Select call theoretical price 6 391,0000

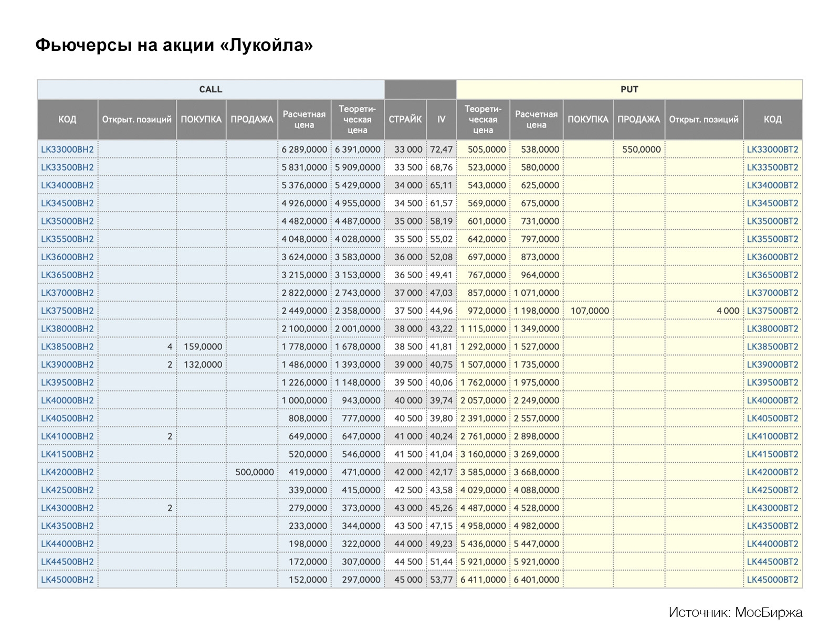358,150
